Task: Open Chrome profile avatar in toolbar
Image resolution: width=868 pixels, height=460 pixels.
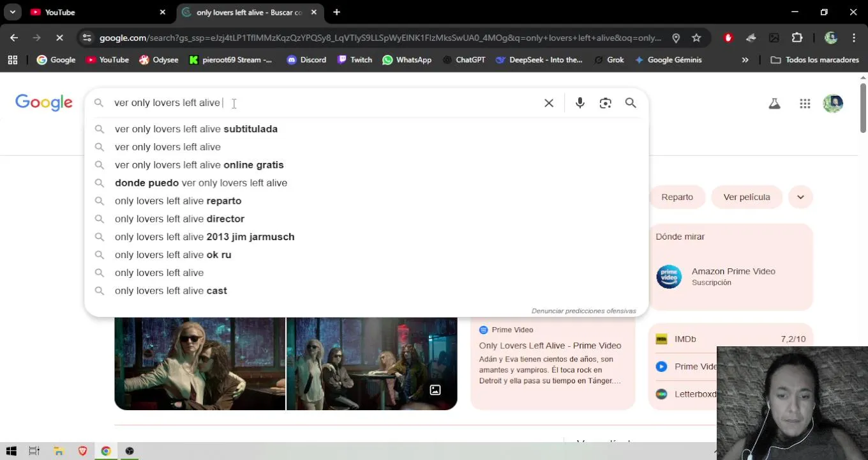Action: [831, 38]
